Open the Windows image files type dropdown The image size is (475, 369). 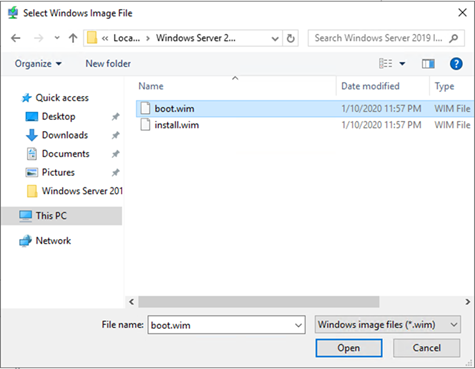(x=388, y=325)
